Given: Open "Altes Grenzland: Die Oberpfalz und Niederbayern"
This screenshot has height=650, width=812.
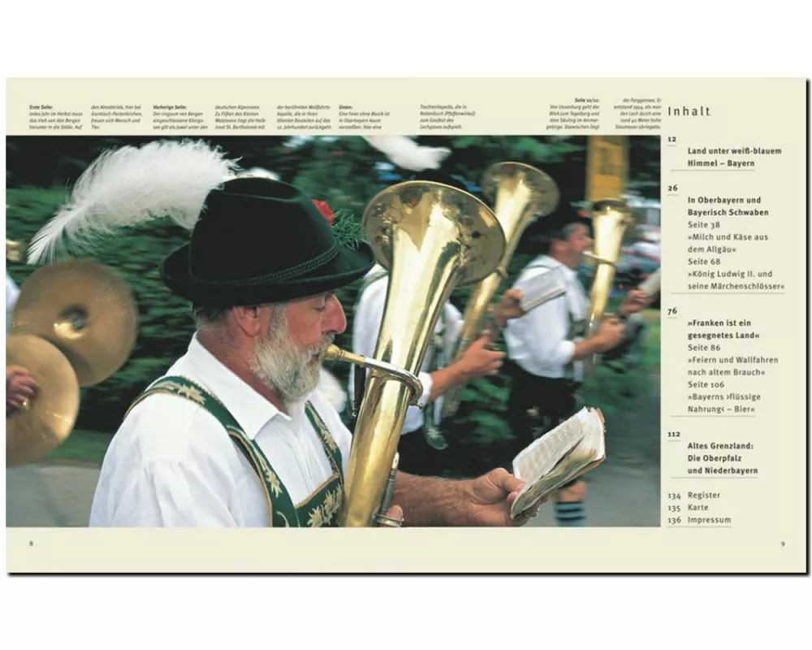Looking at the screenshot, I should click(x=723, y=458).
